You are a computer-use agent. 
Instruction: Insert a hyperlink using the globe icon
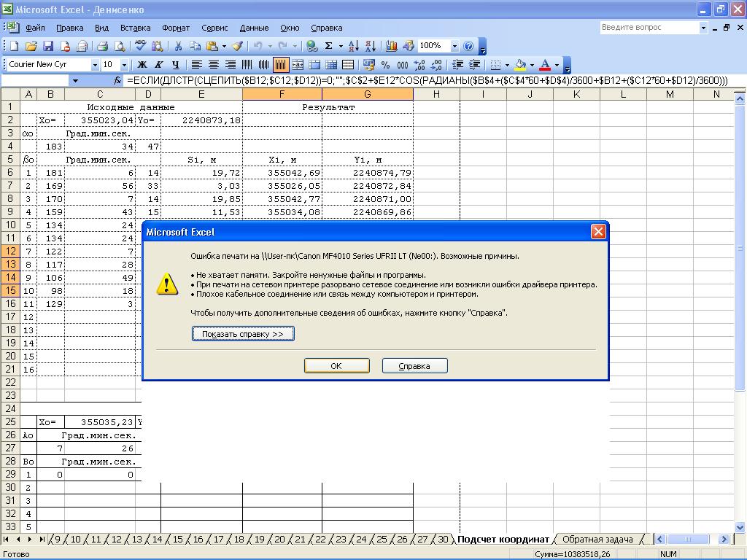(x=311, y=46)
